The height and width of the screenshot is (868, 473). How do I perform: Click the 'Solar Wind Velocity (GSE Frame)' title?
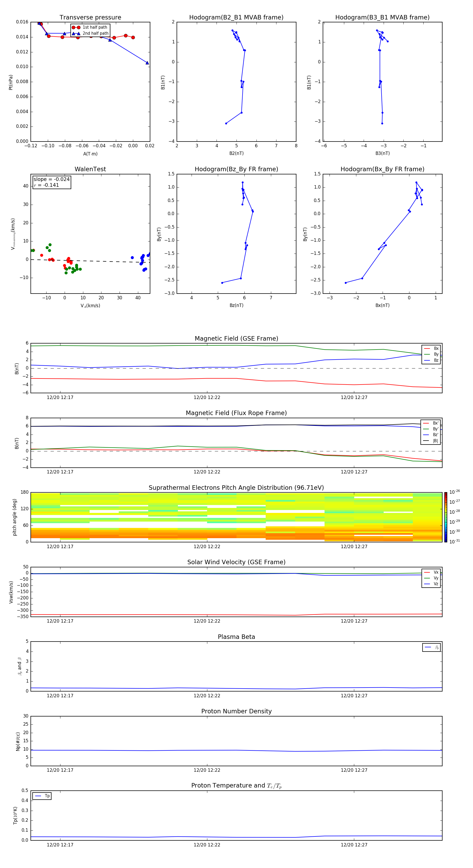pos(236,562)
